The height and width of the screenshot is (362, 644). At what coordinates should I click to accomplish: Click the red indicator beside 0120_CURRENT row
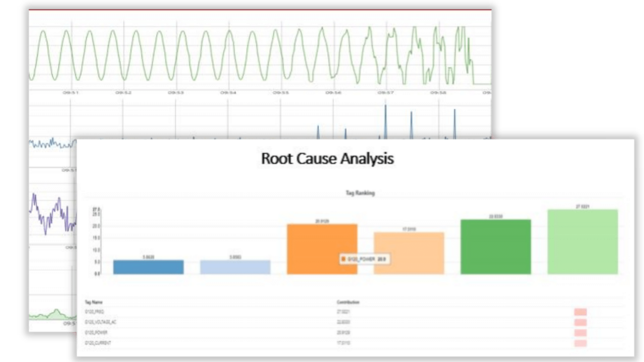(x=580, y=343)
